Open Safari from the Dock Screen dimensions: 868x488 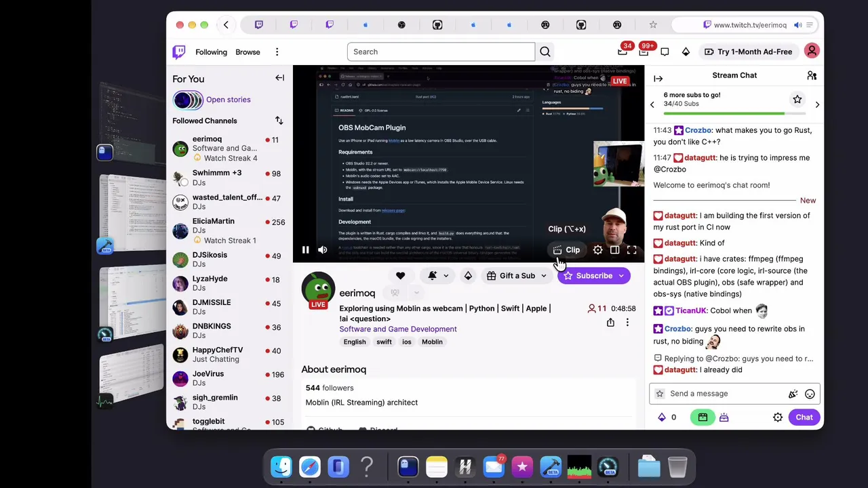click(x=310, y=467)
